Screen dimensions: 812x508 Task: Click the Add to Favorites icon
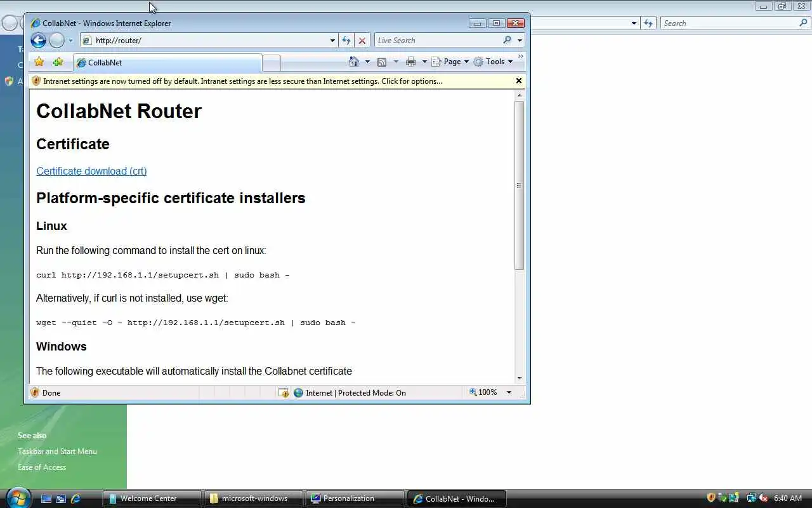coord(58,62)
